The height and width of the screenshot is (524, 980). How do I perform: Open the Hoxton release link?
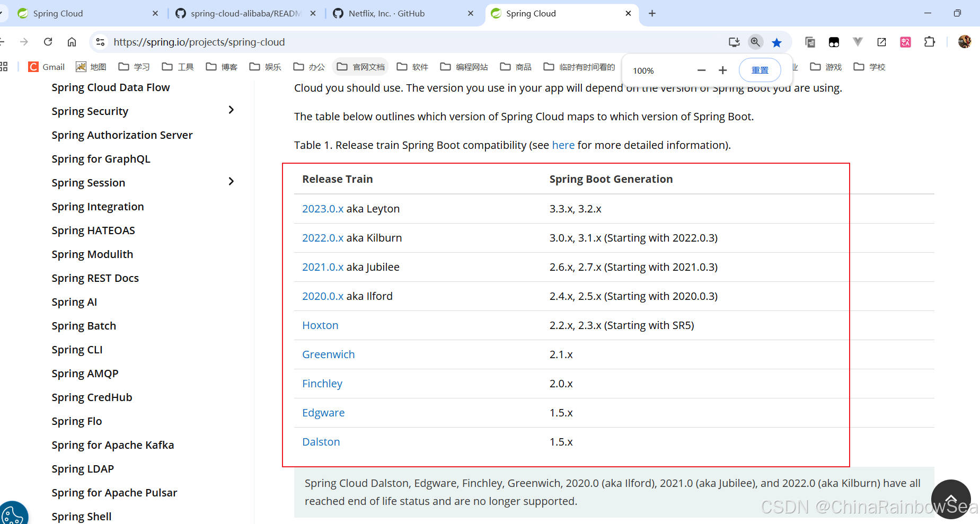pos(320,325)
